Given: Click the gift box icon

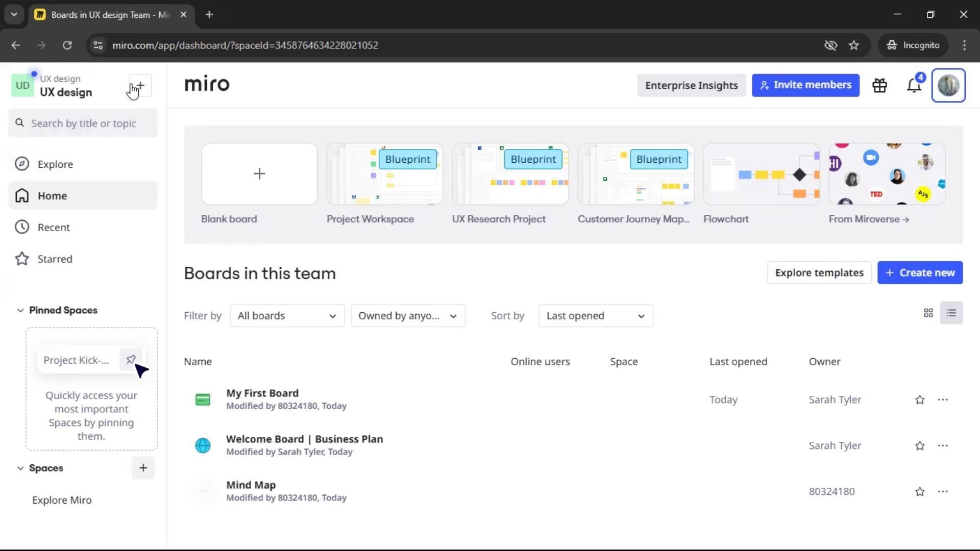Looking at the screenshot, I should (879, 86).
